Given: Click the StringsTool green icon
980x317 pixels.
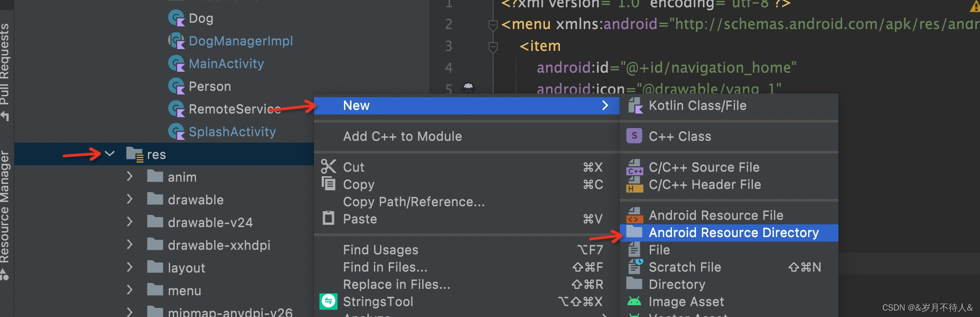Looking at the screenshot, I should coord(328,302).
